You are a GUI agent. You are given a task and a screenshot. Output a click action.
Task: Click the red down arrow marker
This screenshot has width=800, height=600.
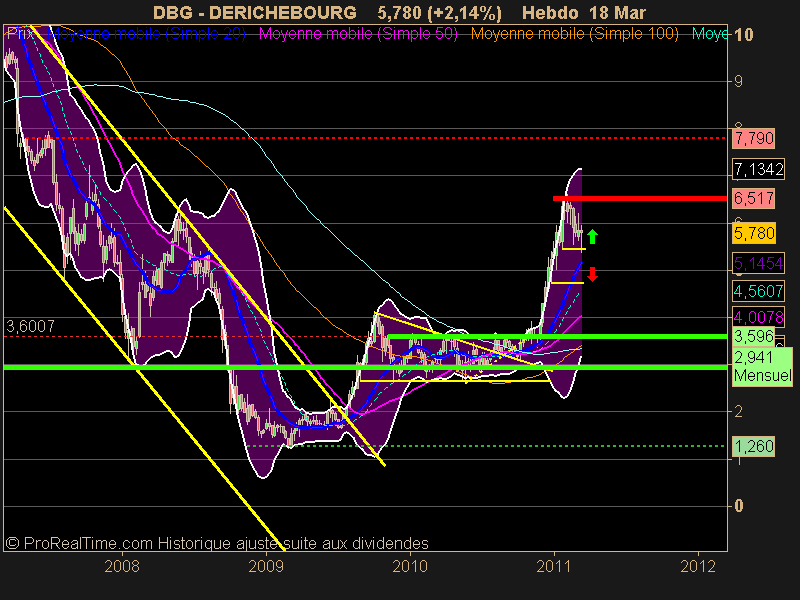click(592, 274)
